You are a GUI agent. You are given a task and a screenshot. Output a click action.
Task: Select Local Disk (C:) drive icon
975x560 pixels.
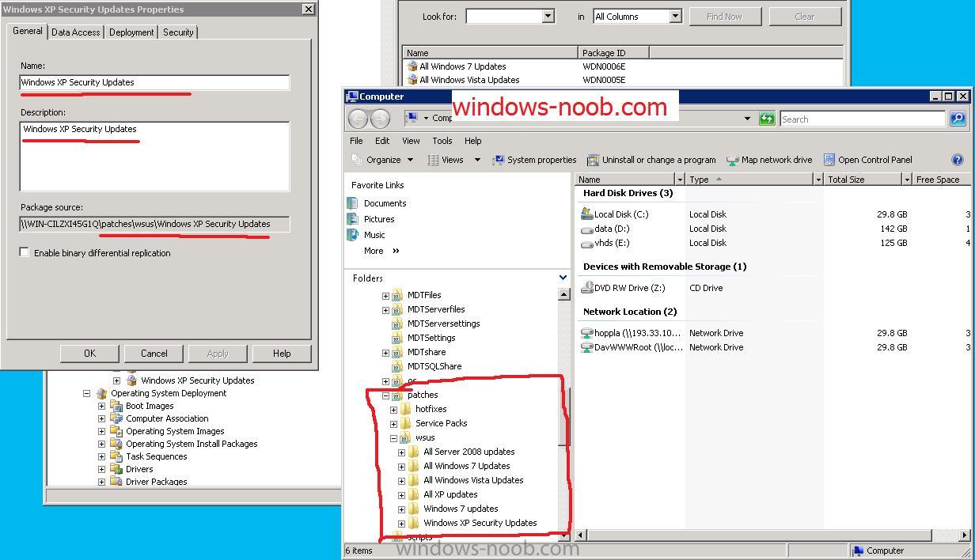coord(586,214)
